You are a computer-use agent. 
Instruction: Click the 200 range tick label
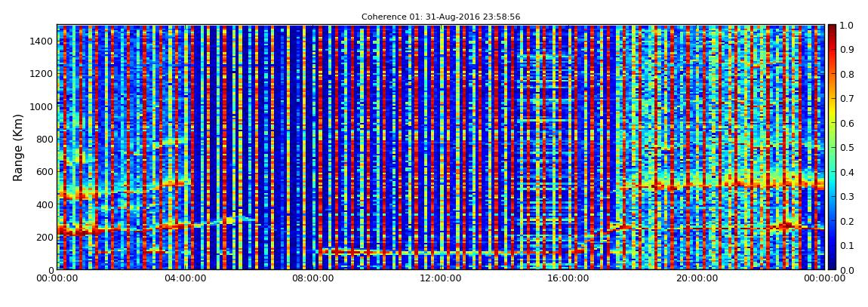click(45, 237)
